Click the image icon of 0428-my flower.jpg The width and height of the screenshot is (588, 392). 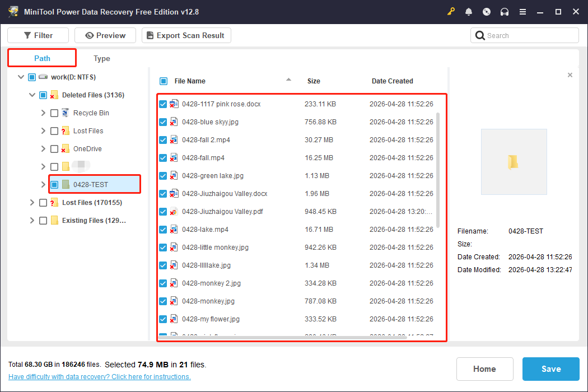click(x=174, y=319)
